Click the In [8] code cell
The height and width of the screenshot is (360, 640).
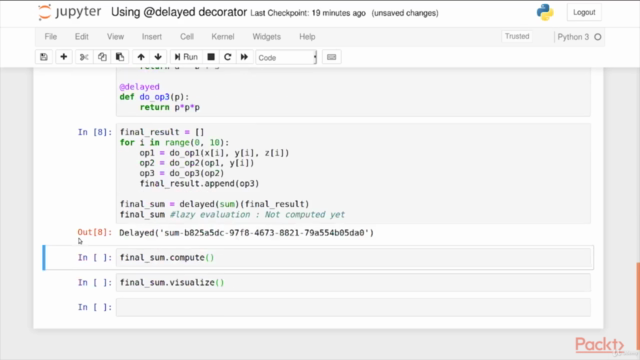[x=353, y=173]
